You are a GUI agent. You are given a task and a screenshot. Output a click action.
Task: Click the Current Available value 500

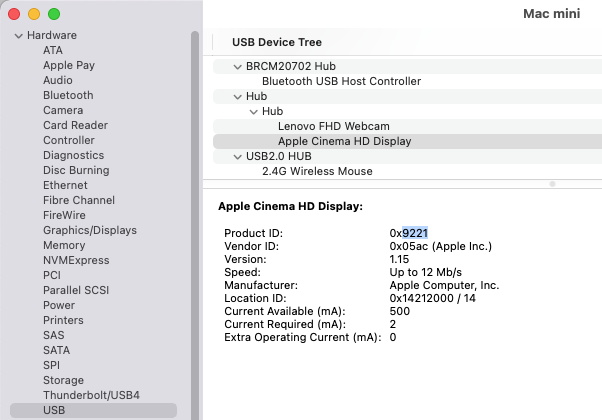coord(399,311)
